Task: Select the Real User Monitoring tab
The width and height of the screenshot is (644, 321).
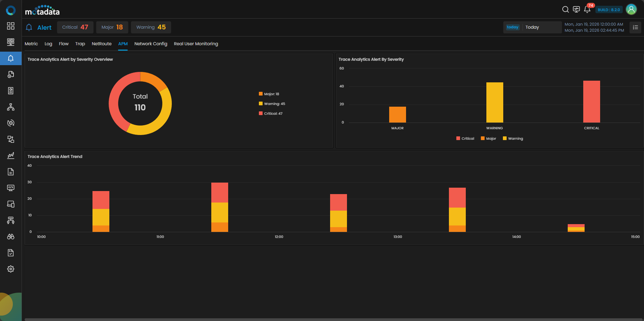Action: tap(196, 44)
